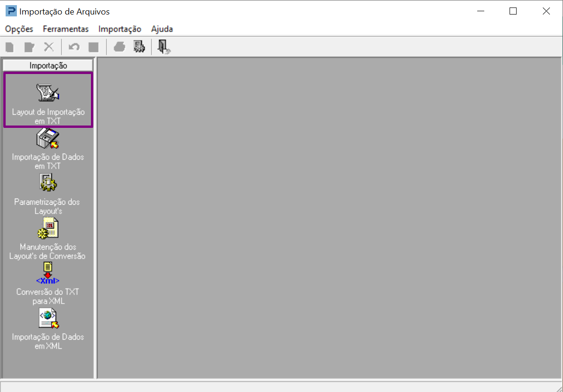Launch the Conversão do TXT para XML tool
563x392 pixels.
[47, 283]
